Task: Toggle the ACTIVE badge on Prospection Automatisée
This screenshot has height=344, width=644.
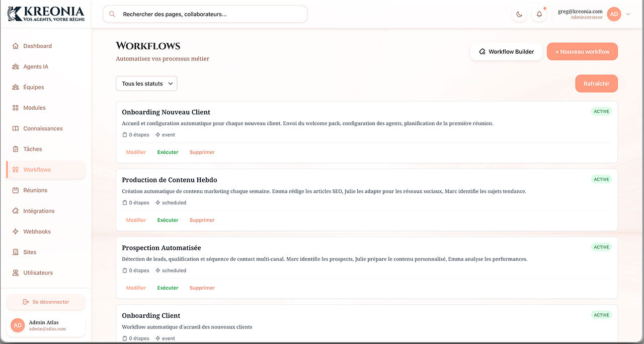Action: coord(601,247)
